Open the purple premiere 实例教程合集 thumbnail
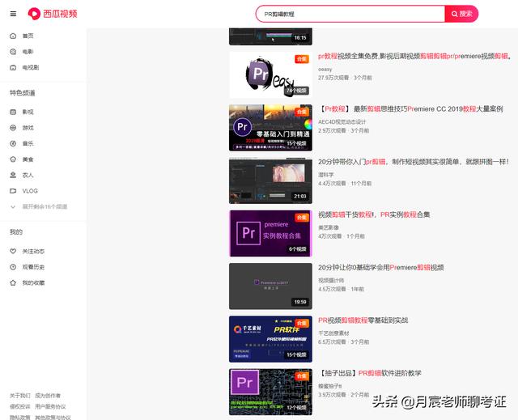The height and width of the screenshot is (420, 518). click(x=270, y=233)
